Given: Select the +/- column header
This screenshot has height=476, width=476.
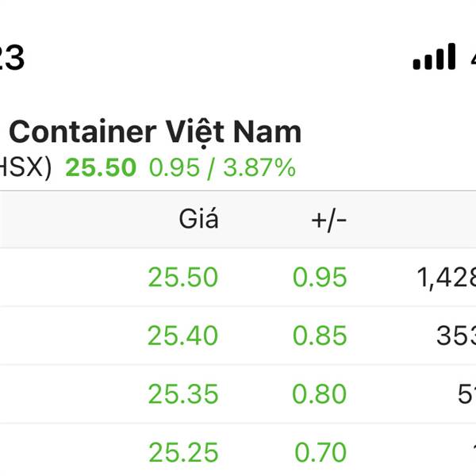Looking at the screenshot, I should coord(328,220).
